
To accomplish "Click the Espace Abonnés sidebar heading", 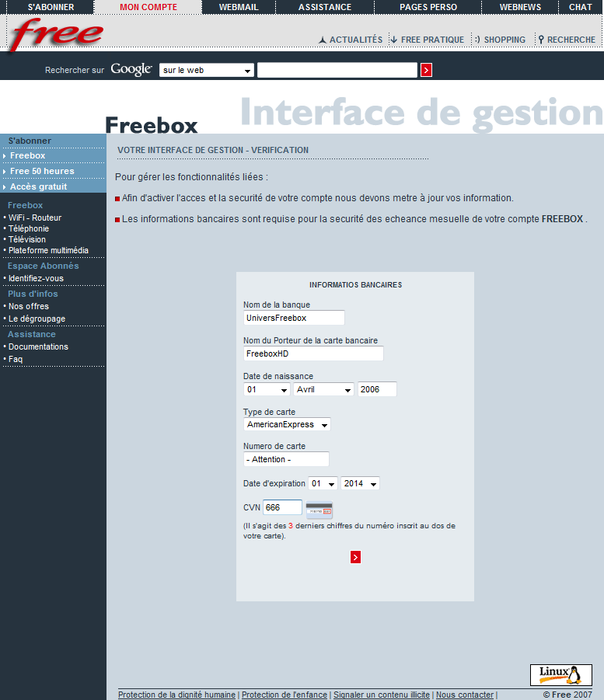I will coord(43,266).
